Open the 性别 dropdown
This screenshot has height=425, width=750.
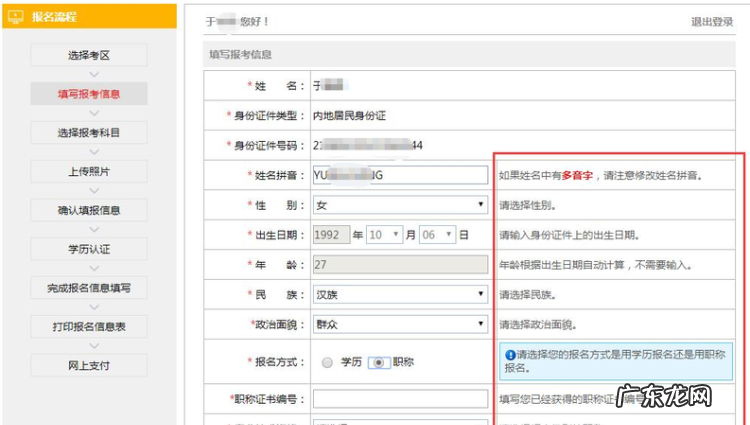point(400,205)
